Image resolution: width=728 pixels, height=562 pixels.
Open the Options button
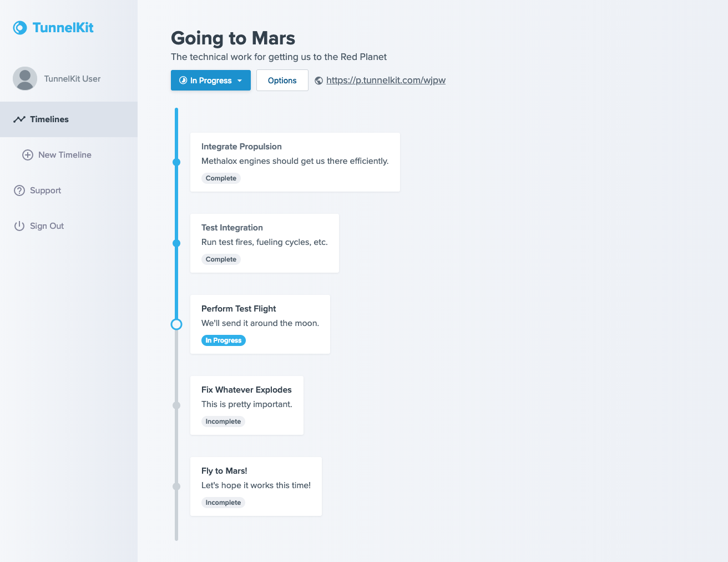click(x=282, y=81)
